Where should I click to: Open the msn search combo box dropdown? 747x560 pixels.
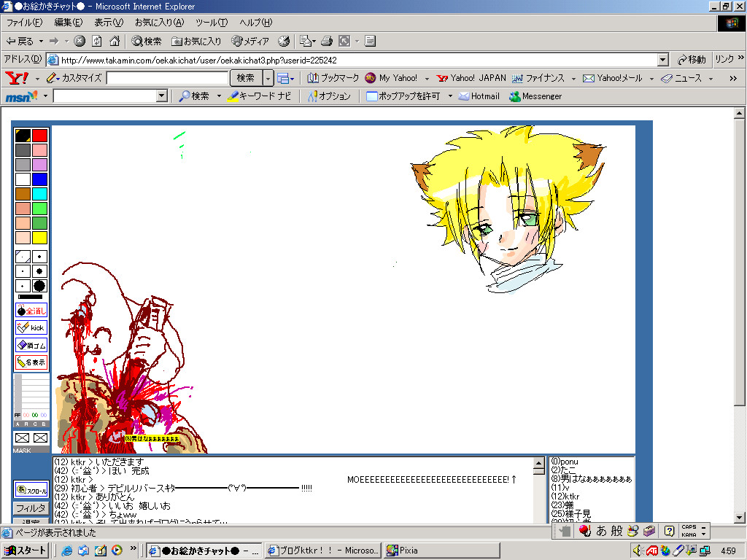click(162, 96)
